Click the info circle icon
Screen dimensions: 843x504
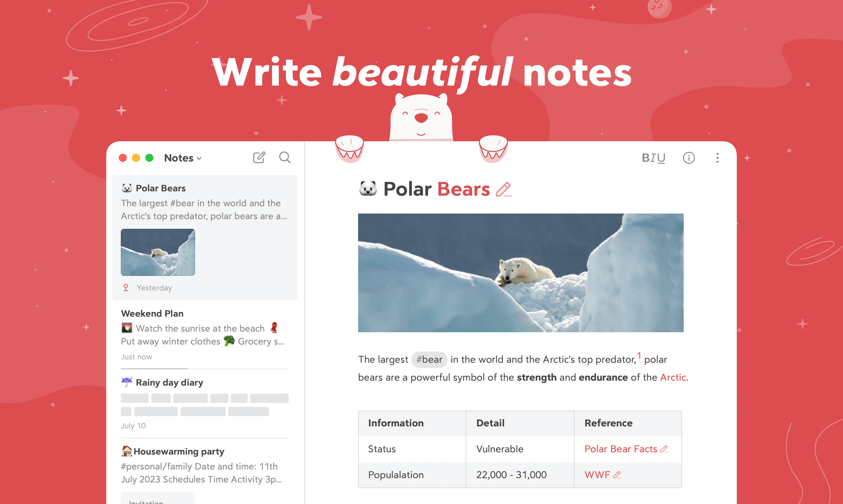(689, 158)
